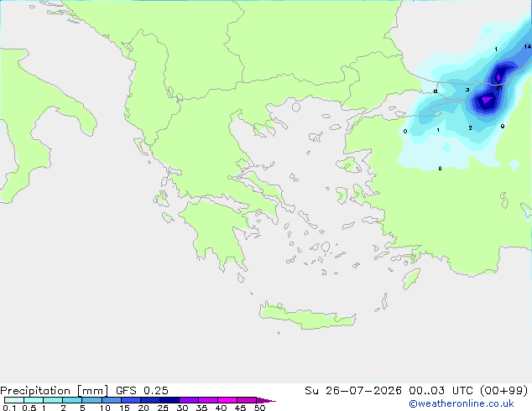Pick the 40–45 mm magenta legend swatch

(x=227, y=400)
